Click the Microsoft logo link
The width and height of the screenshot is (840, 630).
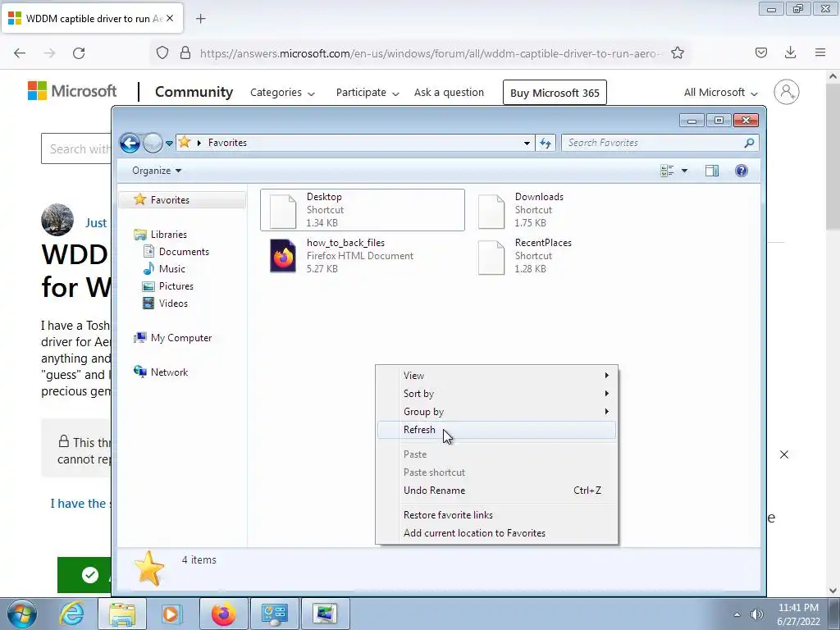coord(72,92)
